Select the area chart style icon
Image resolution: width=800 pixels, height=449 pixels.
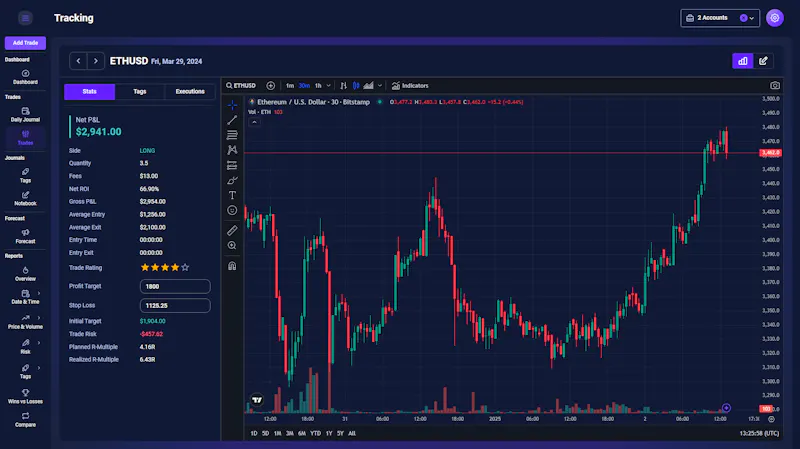tap(368, 86)
